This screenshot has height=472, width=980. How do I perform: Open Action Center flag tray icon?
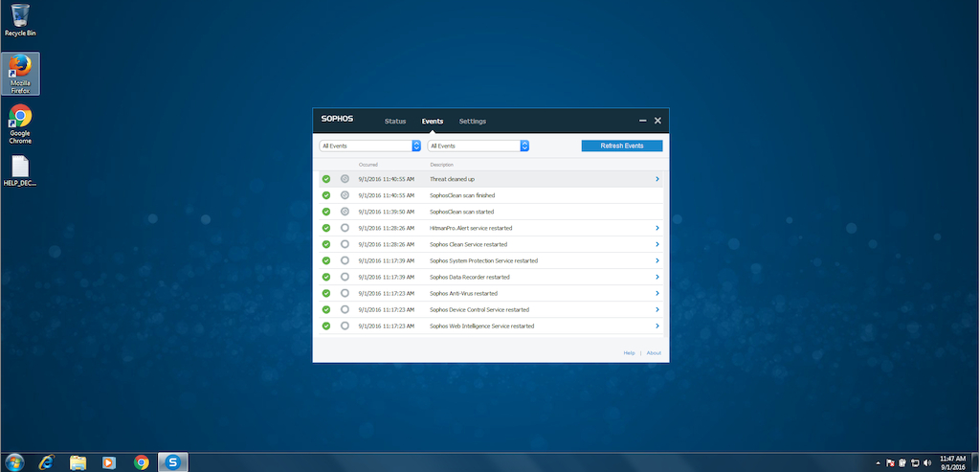click(890, 463)
